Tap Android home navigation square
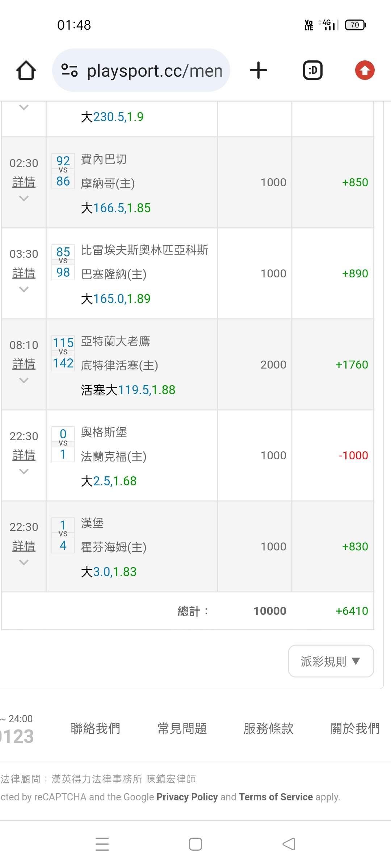Viewport: 391px width, 868px height. coord(195,844)
